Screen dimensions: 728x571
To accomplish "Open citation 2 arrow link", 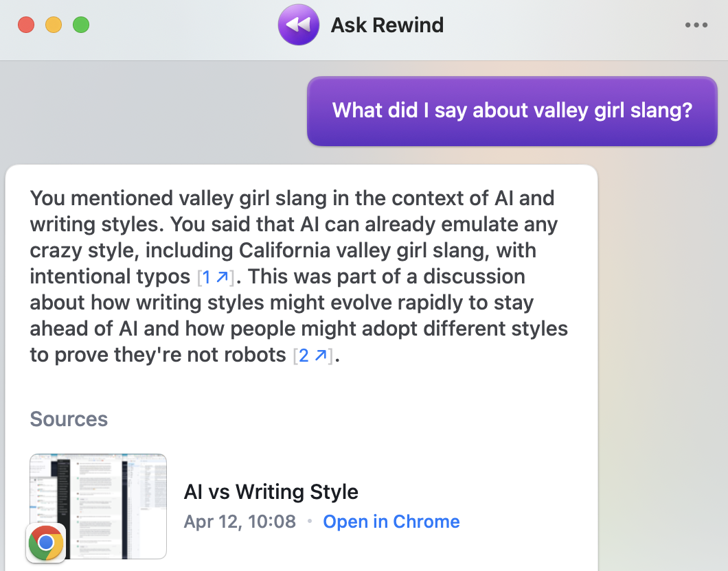I will click(313, 356).
